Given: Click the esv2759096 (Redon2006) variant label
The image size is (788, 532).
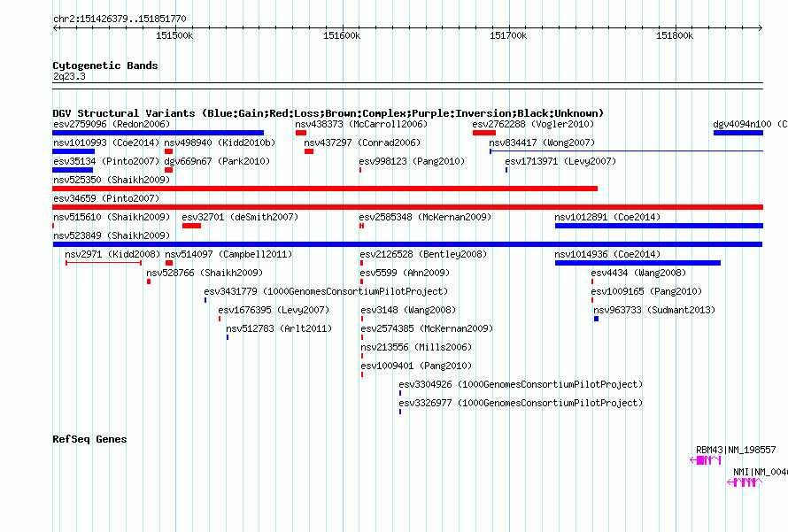Looking at the screenshot, I should point(112,124).
